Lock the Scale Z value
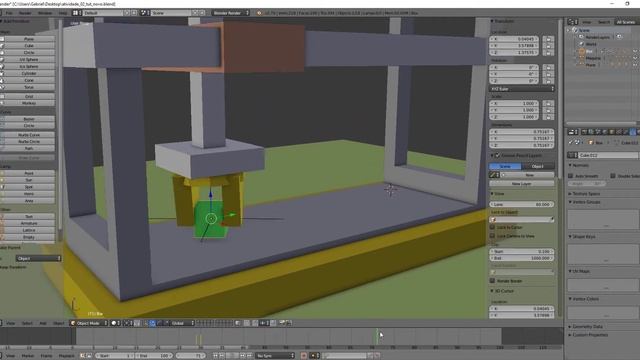Viewport: 640px width, 360px height. pyautogui.click(x=548, y=117)
